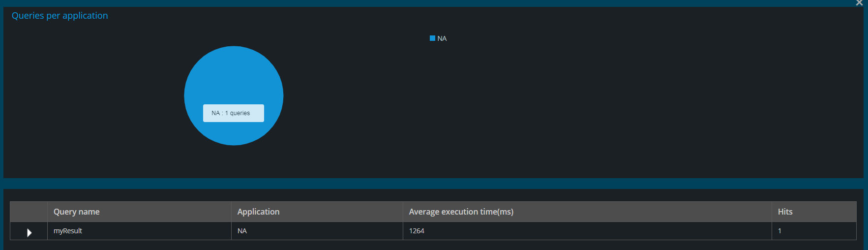
Task: Select the 1264 execution time cell
Action: 587,231
